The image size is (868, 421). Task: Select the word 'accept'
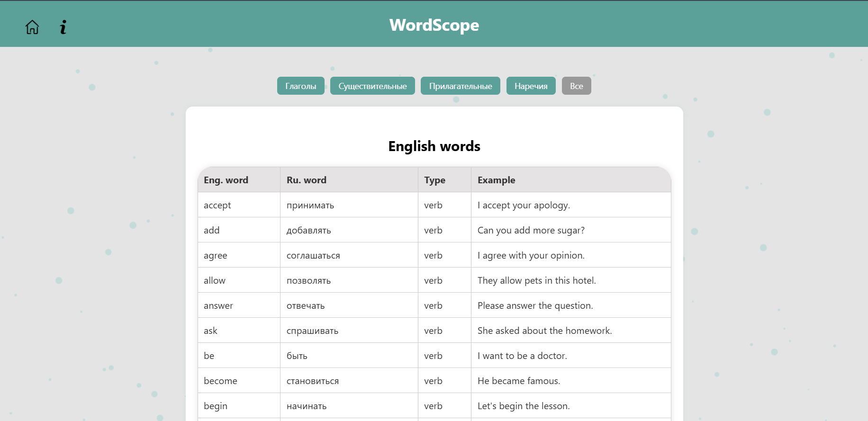(217, 205)
